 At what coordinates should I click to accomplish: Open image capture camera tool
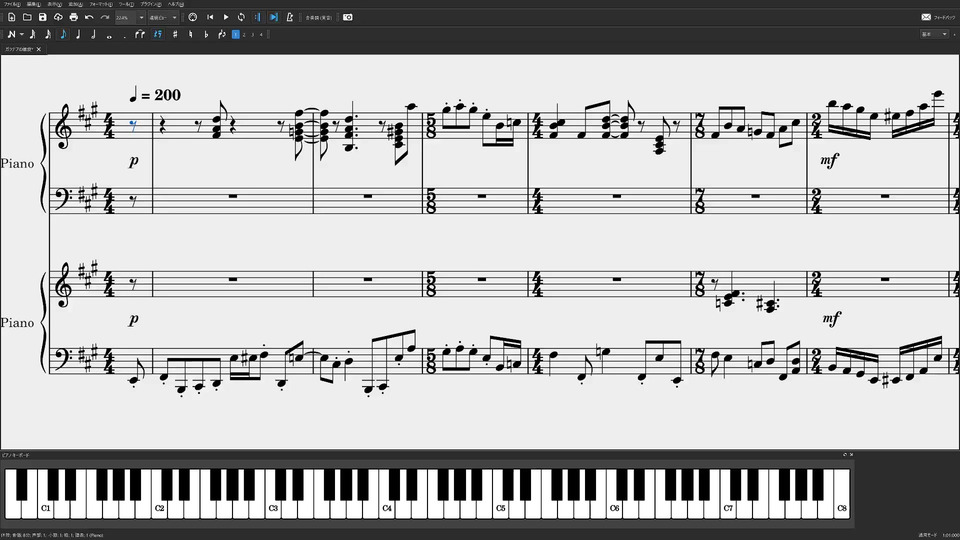click(348, 17)
